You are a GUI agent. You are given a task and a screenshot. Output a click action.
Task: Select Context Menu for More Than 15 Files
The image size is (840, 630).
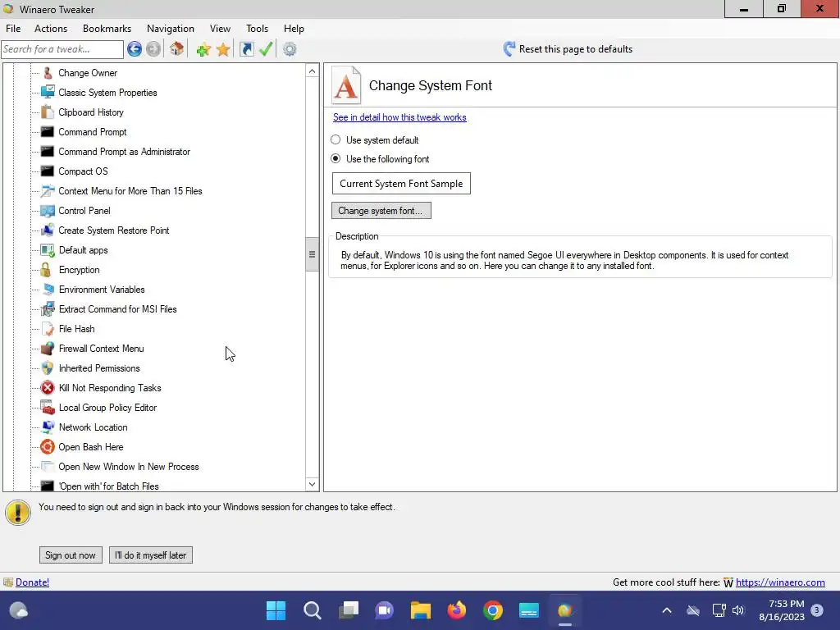(130, 190)
